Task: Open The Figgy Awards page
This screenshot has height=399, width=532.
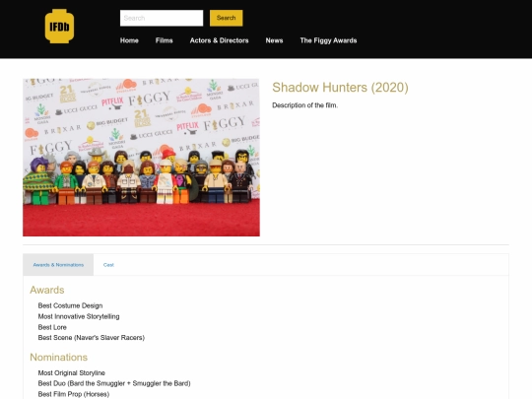Action: (328, 40)
